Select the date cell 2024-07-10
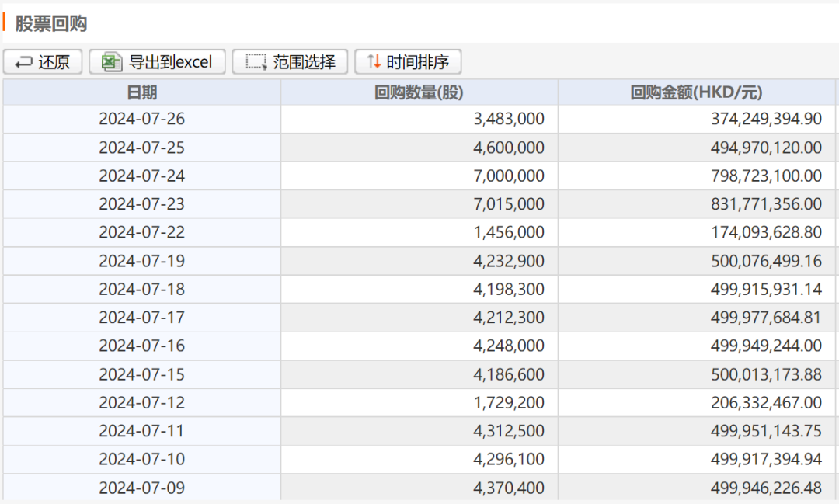Image resolution: width=839 pixels, height=504 pixels. [142, 459]
